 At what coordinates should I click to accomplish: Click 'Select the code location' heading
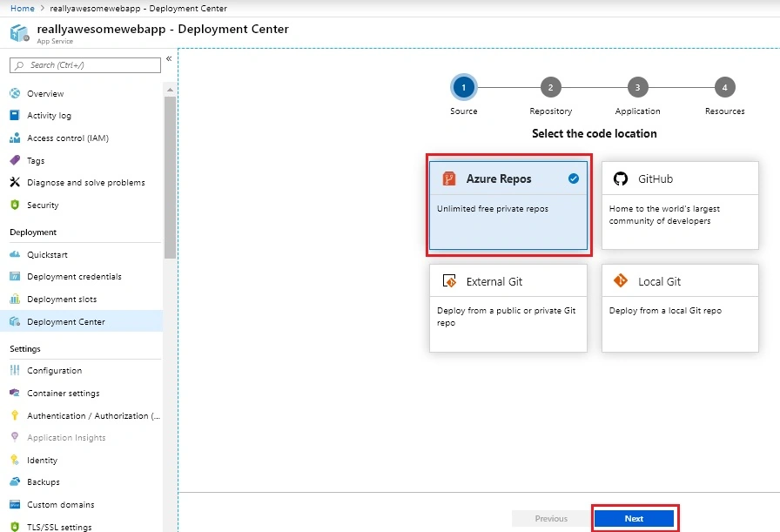(594, 133)
